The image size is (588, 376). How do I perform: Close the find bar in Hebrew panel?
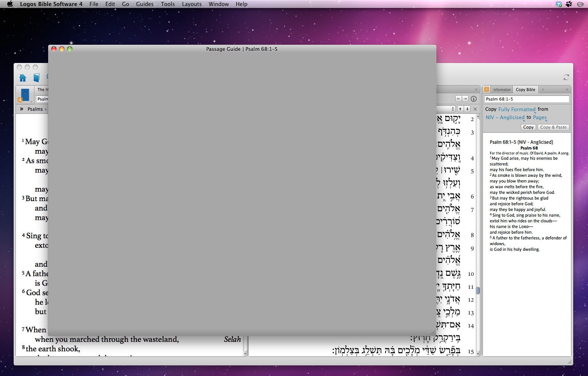pyautogui.click(x=475, y=109)
